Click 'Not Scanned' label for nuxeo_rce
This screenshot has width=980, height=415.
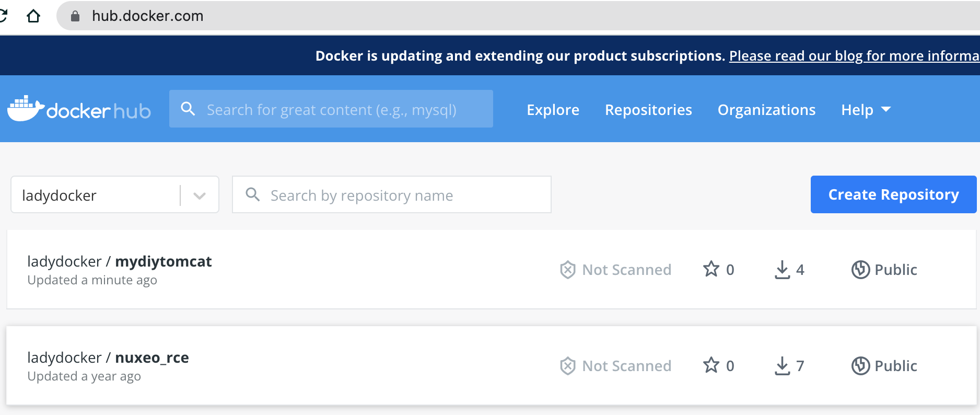click(627, 366)
